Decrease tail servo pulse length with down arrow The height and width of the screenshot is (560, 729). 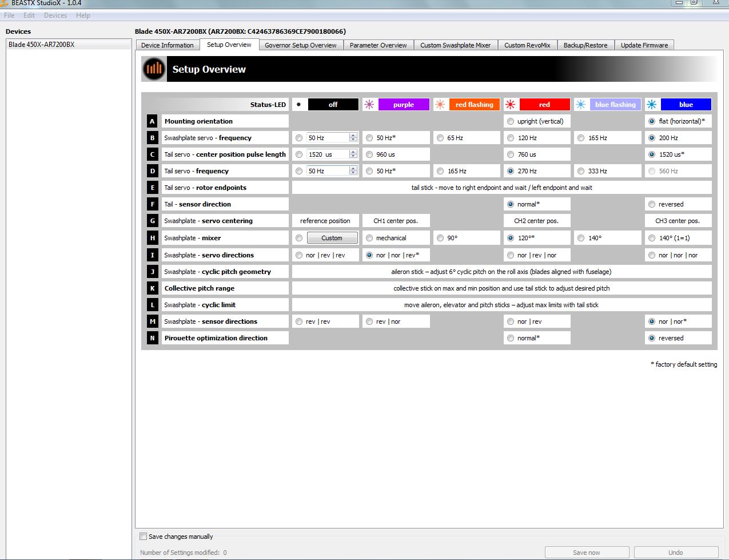point(353,157)
